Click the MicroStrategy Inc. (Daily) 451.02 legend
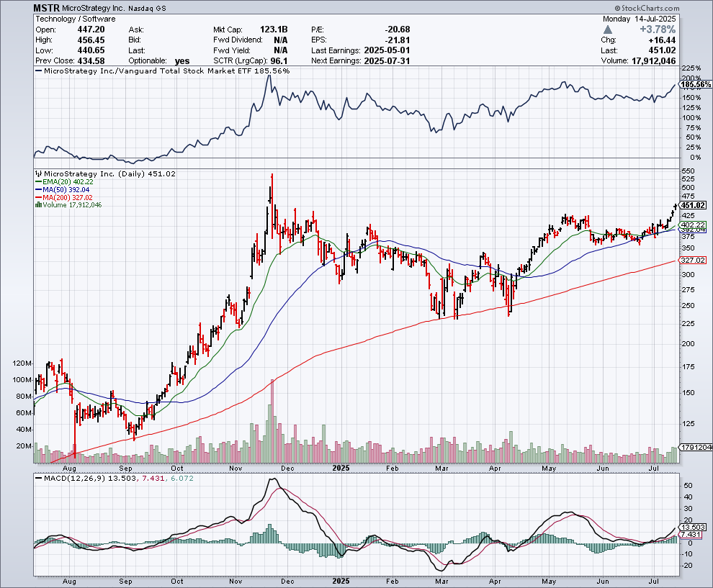713x588 pixels. coord(105,173)
